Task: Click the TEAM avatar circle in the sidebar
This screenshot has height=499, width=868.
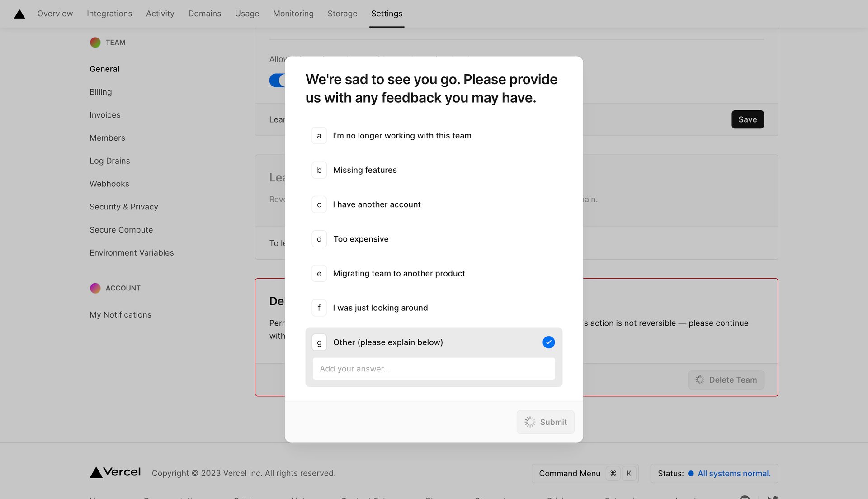Action: [95, 42]
